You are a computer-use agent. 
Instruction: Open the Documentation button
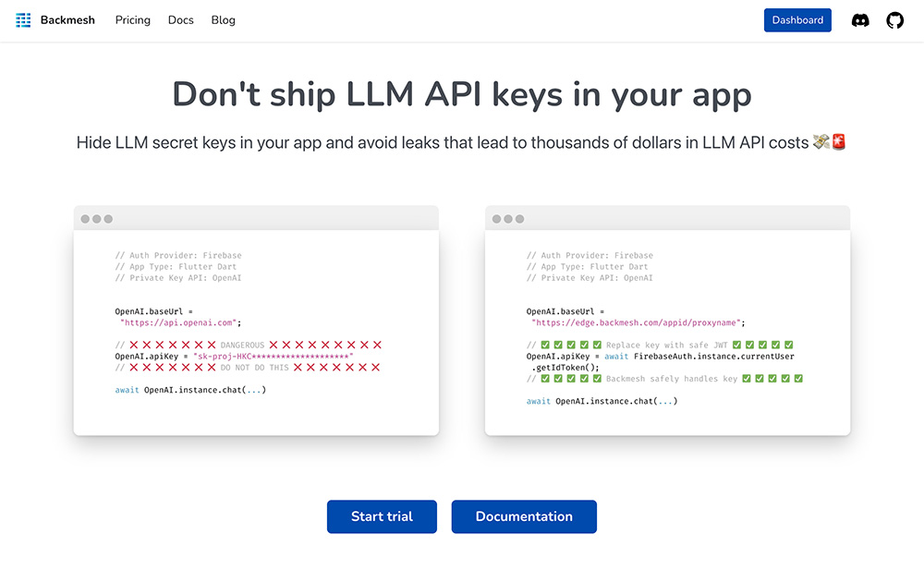click(x=524, y=516)
